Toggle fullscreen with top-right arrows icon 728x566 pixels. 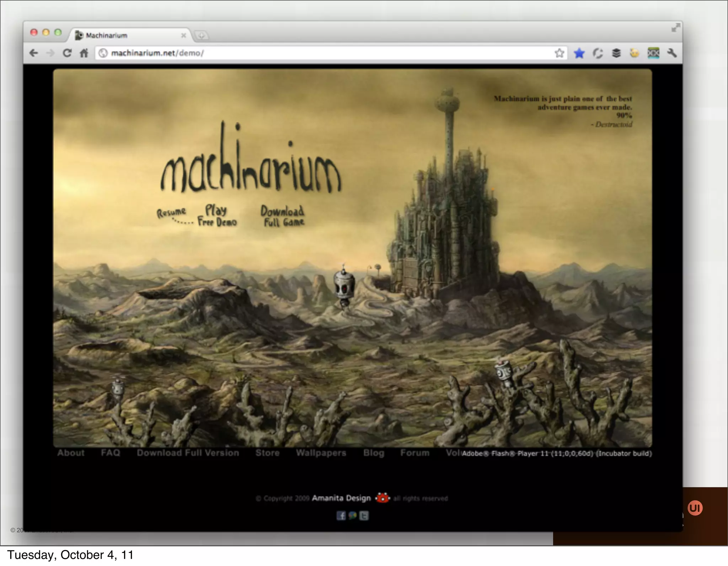675,28
